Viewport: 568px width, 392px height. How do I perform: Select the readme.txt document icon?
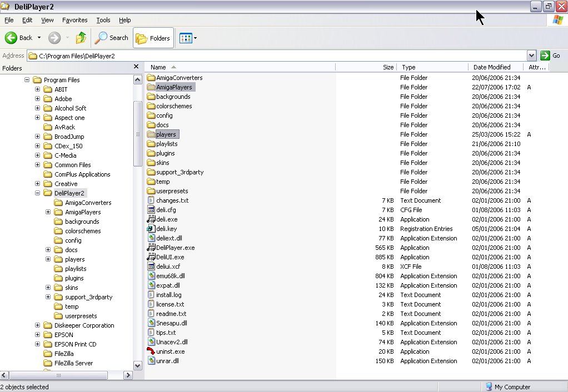pyautogui.click(x=151, y=314)
